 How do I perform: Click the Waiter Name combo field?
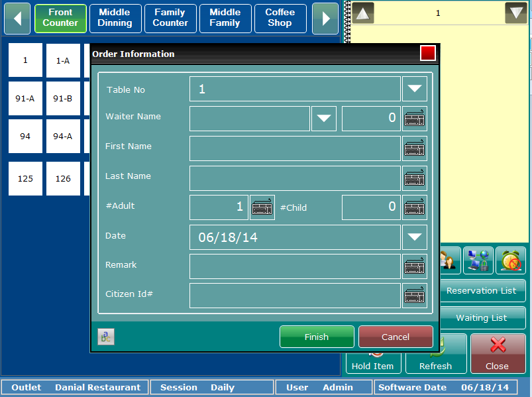coord(250,119)
